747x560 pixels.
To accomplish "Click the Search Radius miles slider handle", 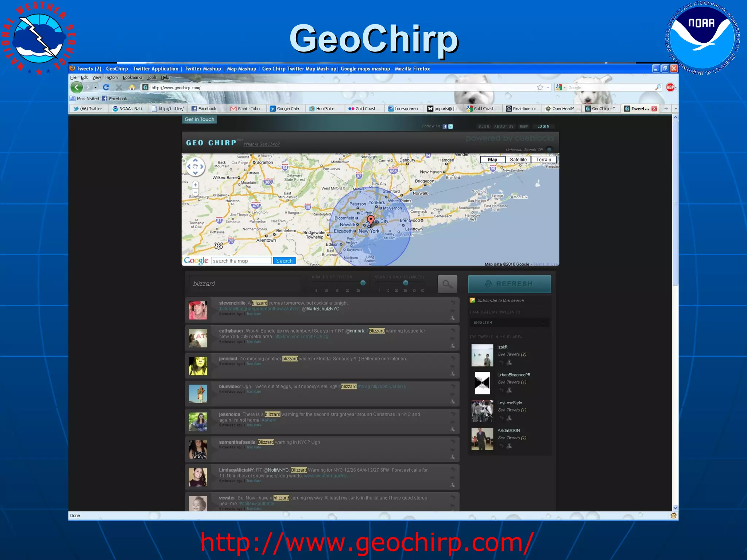I will pos(405,283).
